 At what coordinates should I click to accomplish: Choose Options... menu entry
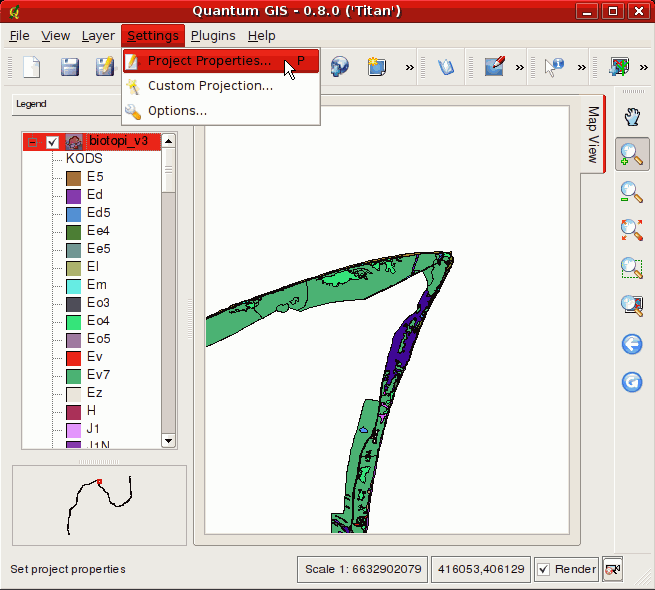pyautogui.click(x=221, y=111)
